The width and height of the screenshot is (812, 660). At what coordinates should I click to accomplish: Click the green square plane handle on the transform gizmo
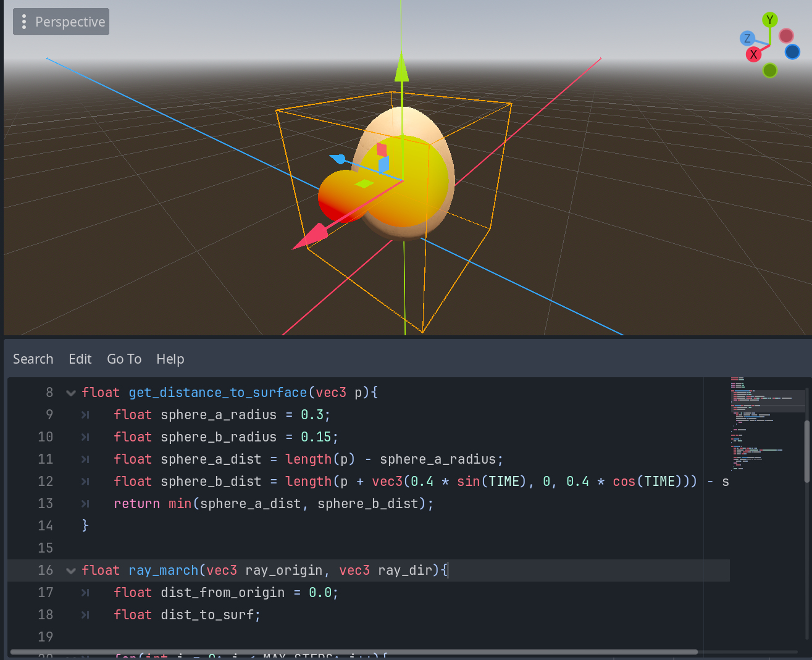[364, 183]
